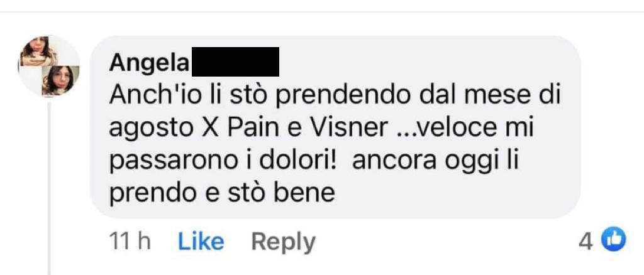
Task: Open the 11 h timestamp
Action: click(x=130, y=241)
